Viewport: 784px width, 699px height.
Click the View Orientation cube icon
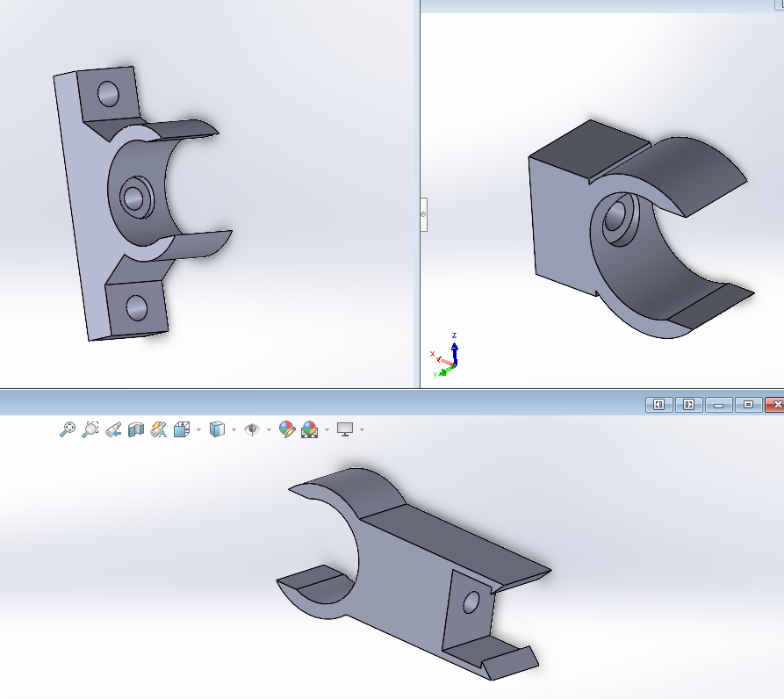point(182,429)
